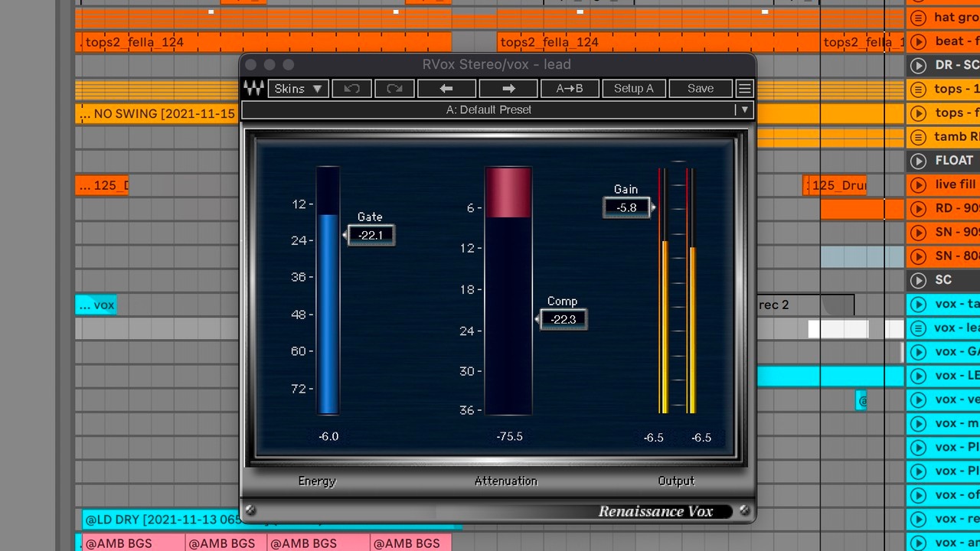980x551 pixels.
Task: Select the 'NO SWING [2021-11-15' clip
Action: click(157, 114)
